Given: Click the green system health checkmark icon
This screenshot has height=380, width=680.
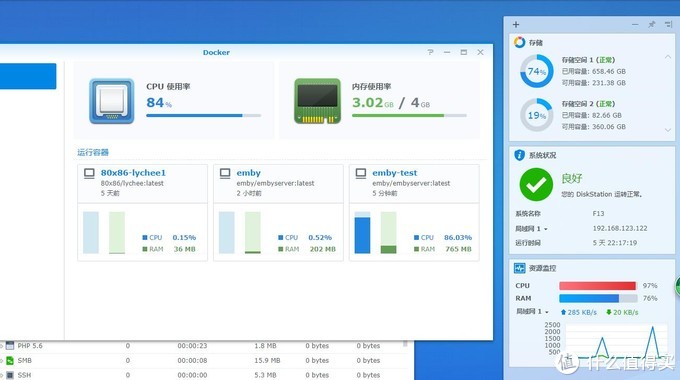Looking at the screenshot, I should (536, 185).
